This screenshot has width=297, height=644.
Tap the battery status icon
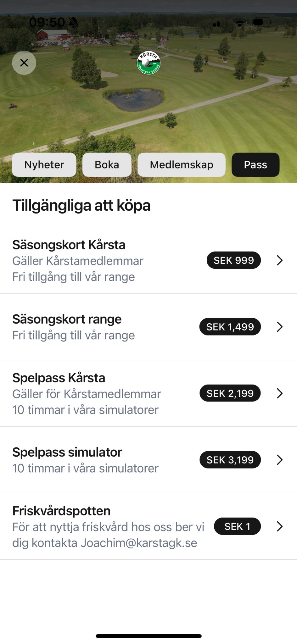(x=261, y=22)
